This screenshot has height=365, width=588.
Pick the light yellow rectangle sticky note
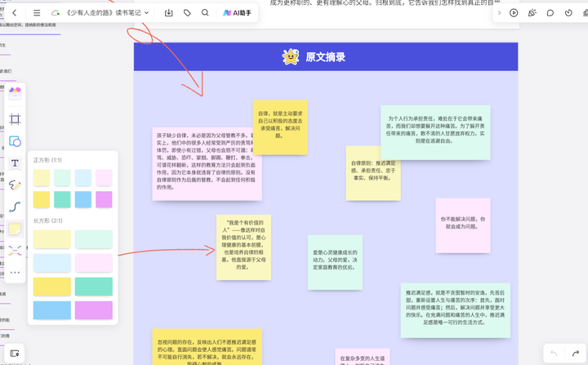click(x=52, y=239)
